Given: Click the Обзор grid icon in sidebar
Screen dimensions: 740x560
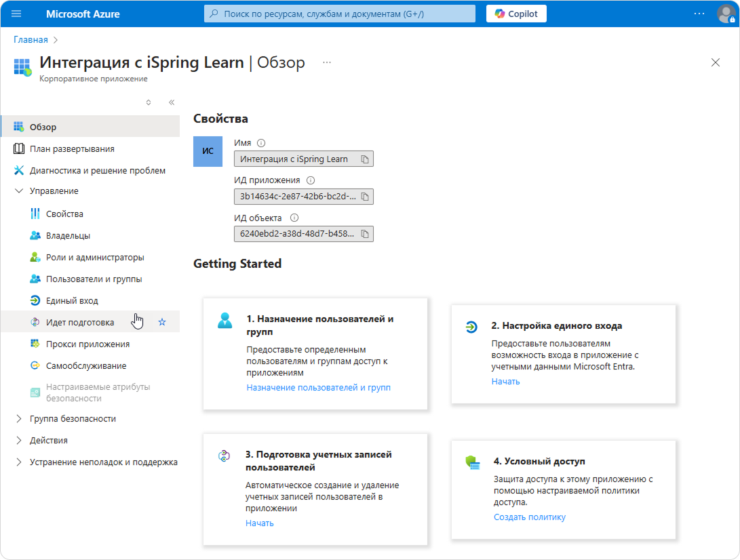Looking at the screenshot, I should tap(18, 126).
